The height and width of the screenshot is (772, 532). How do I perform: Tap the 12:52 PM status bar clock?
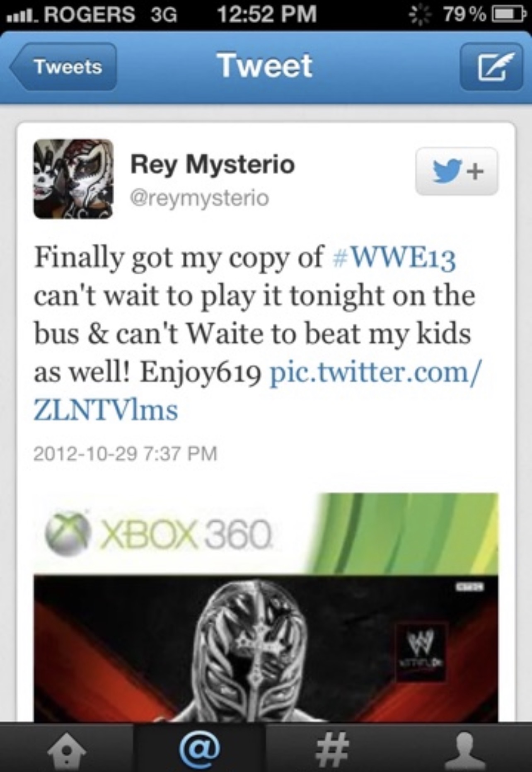[267, 14]
